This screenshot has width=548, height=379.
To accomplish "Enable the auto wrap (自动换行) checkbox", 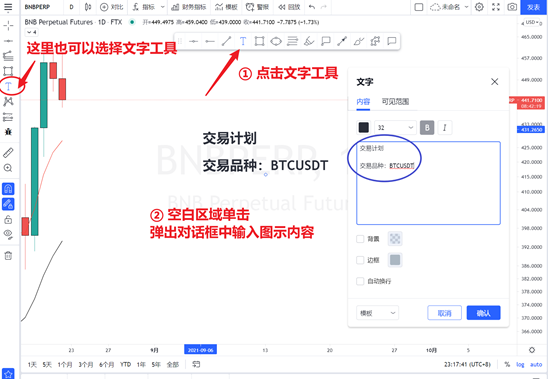I will click(x=360, y=281).
